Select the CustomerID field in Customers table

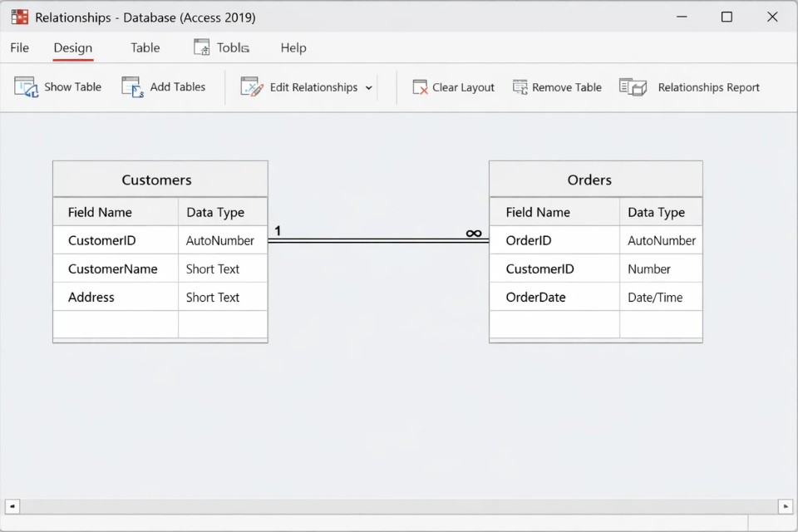(101, 240)
